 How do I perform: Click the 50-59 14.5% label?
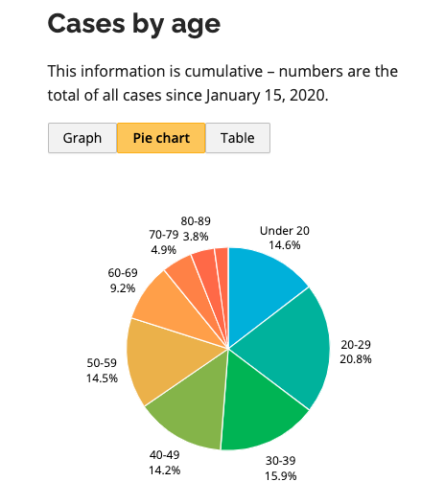102,370
